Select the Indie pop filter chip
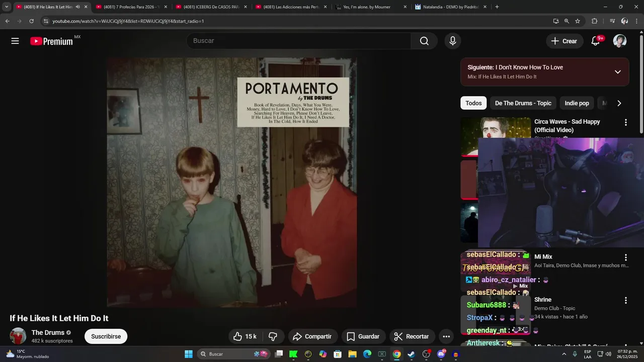Screen dimensions: 644x362 (577, 103)
